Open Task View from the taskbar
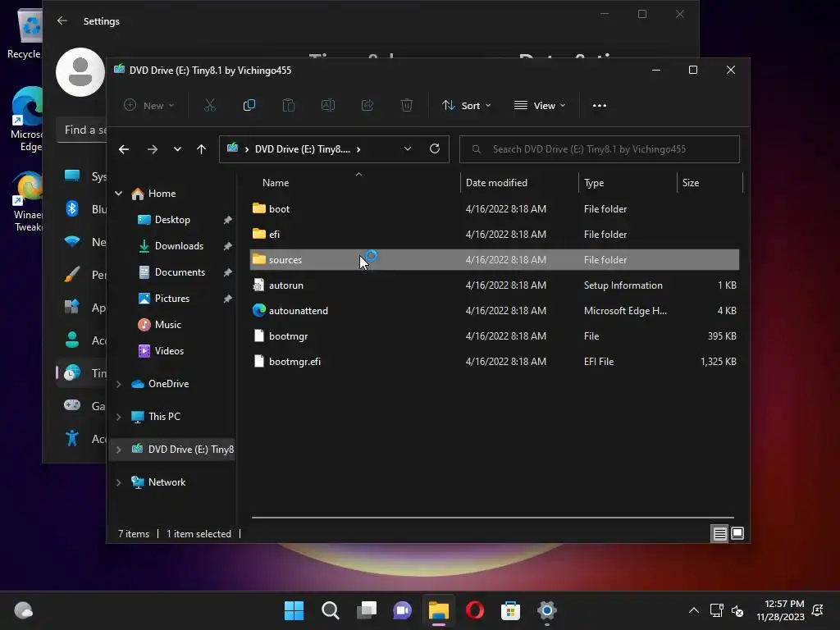This screenshot has width=840, height=630. (x=367, y=610)
